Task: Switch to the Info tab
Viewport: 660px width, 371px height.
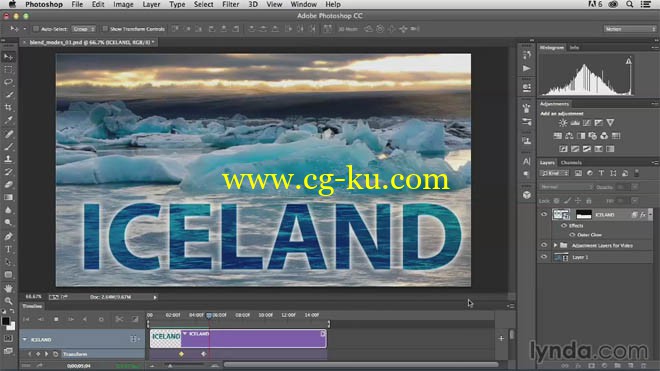Action: [x=574, y=48]
